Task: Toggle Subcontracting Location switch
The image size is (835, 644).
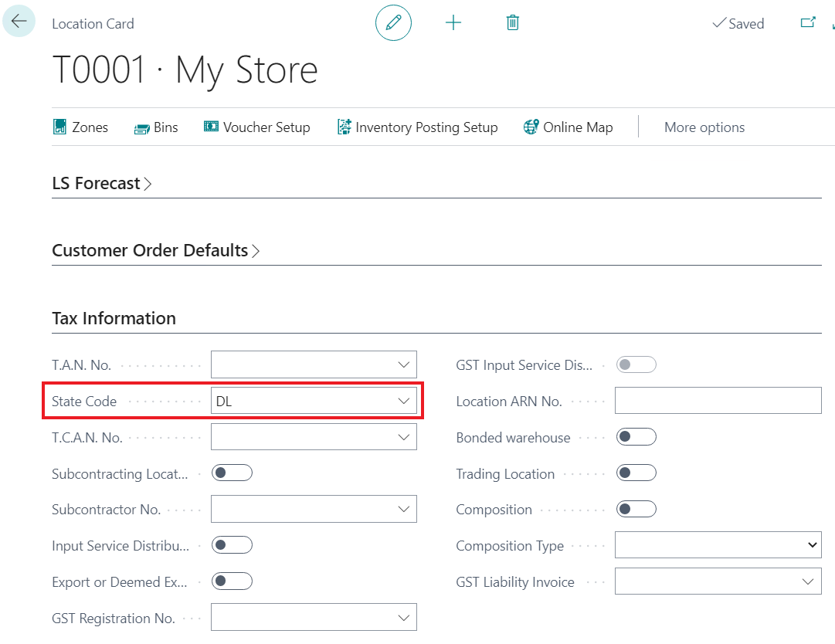Action: [233, 473]
